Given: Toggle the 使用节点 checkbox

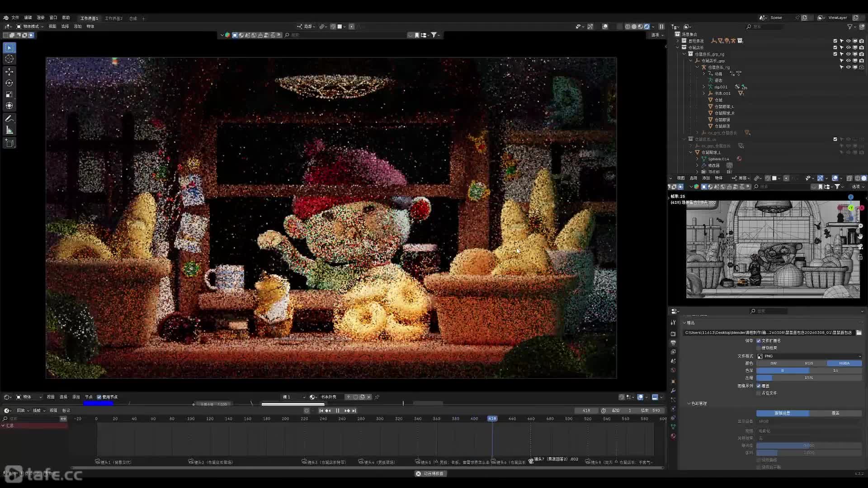Looking at the screenshot, I should pyautogui.click(x=99, y=397).
